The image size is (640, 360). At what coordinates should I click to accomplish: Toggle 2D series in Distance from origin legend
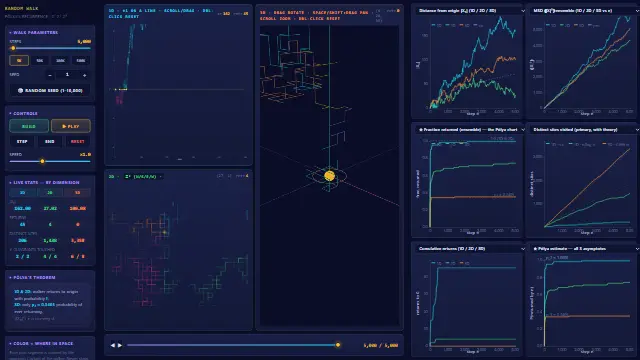[x=451, y=25]
